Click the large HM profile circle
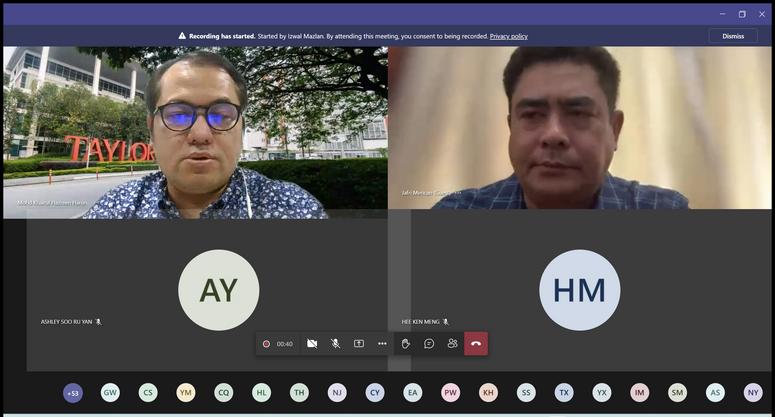 click(580, 290)
